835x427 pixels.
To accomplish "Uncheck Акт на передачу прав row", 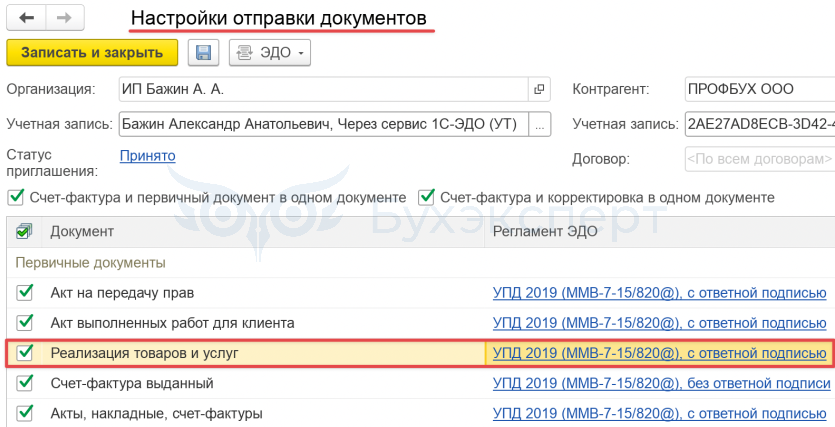I will pos(25,293).
